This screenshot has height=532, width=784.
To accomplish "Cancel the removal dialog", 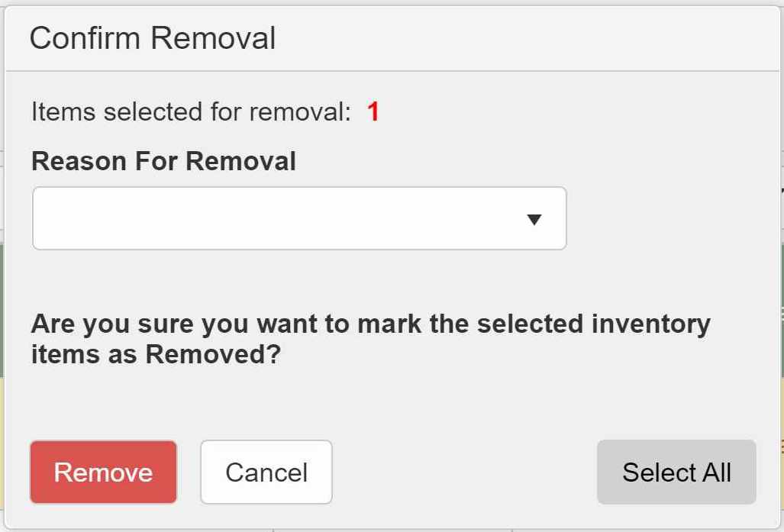I will [266, 472].
